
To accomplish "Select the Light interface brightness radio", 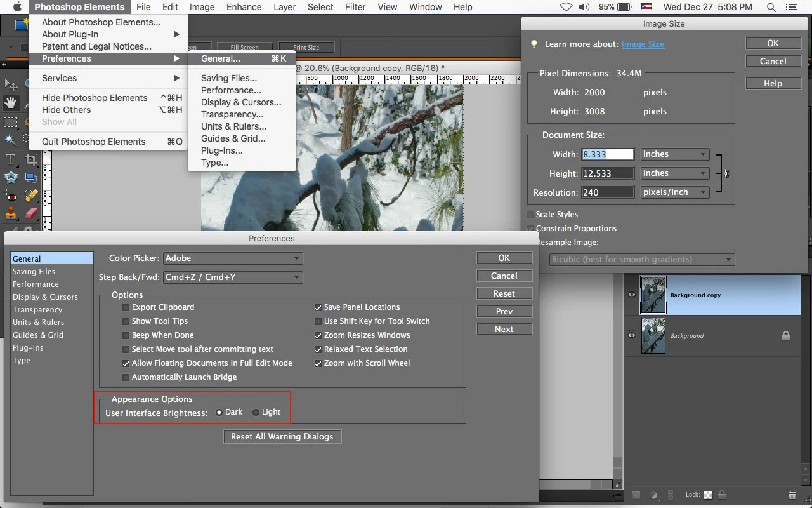I will 256,412.
